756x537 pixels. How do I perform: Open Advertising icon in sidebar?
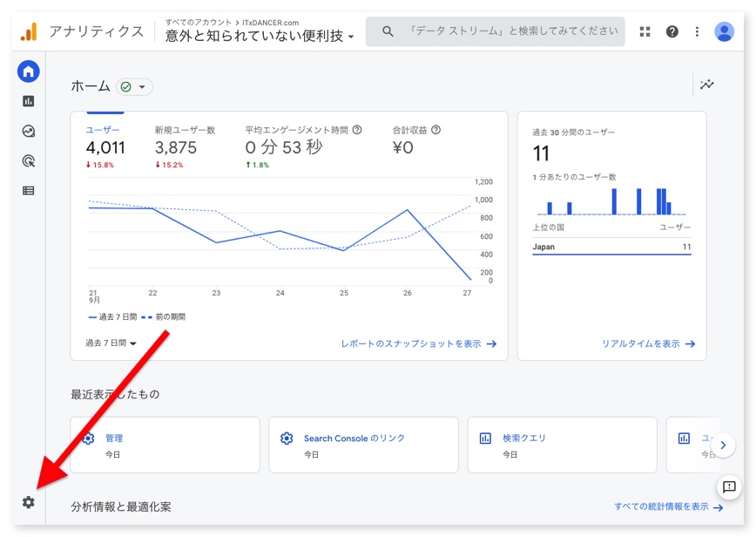coord(29,160)
